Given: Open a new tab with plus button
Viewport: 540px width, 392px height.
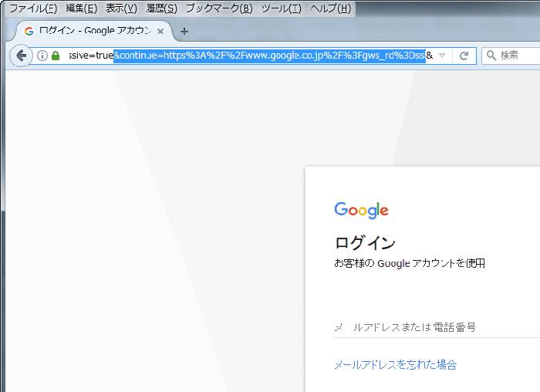Looking at the screenshot, I should coord(184,32).
